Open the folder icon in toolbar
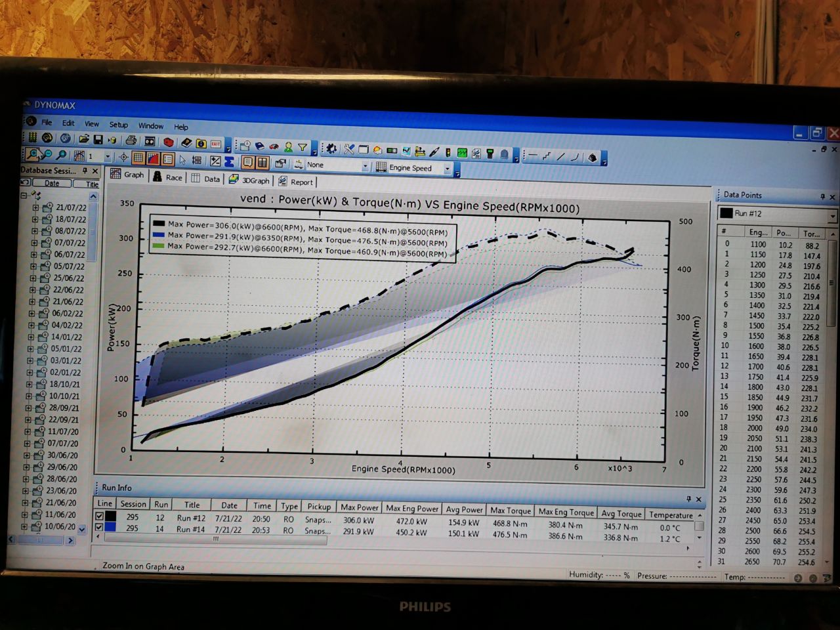The height and width of the screenshot is (630, 840). tap(83, 139)
